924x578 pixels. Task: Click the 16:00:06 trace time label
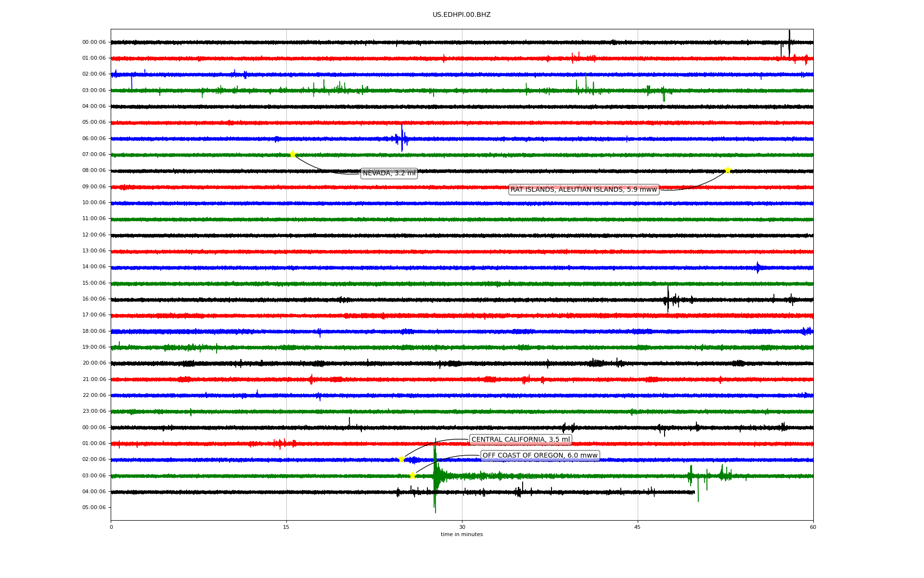[x=94, y=299]
